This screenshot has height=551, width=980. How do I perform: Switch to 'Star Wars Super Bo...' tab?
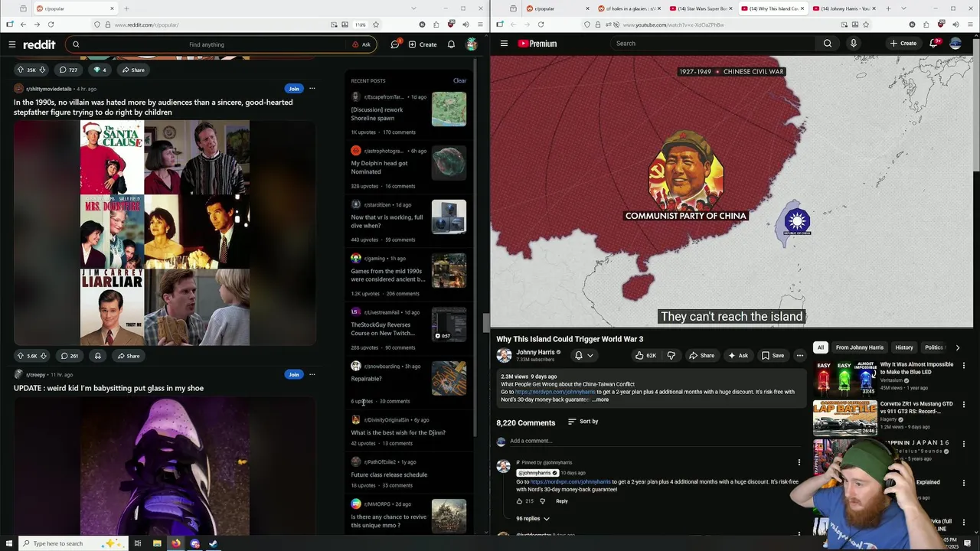[698, 8]
